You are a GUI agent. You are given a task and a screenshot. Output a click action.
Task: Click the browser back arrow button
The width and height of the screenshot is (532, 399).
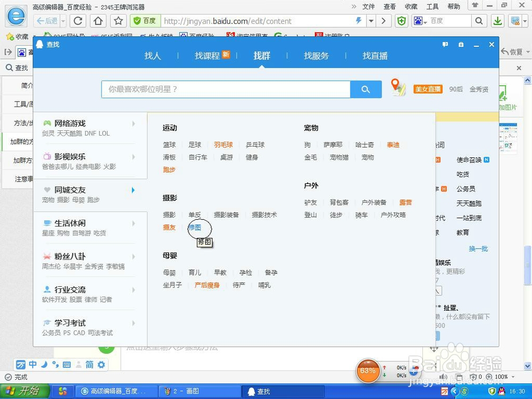(47, 21)
